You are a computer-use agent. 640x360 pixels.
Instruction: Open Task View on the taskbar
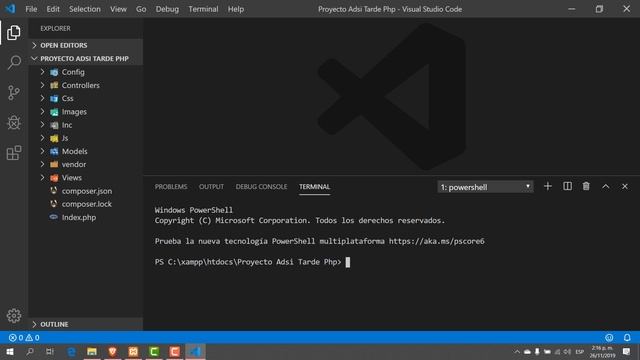(50, 351)
